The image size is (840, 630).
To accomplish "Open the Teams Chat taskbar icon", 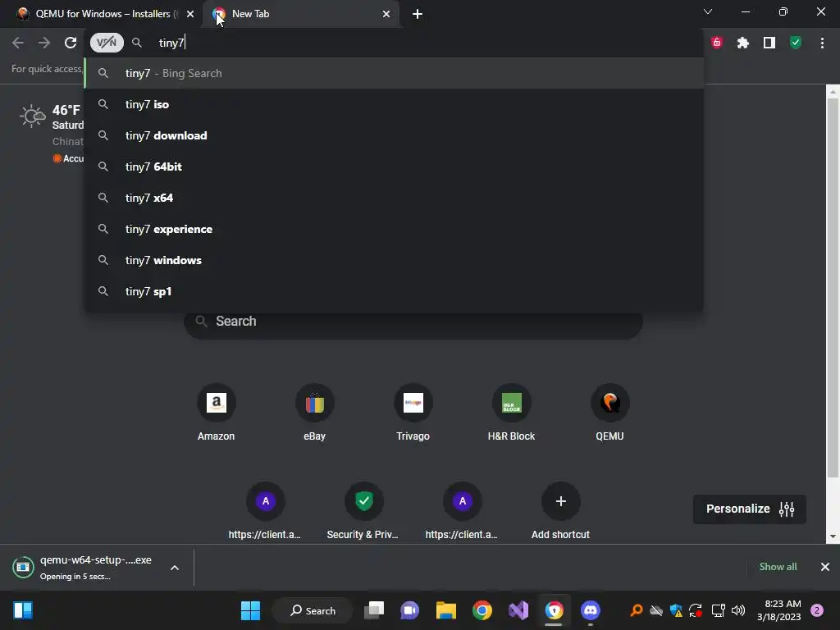I will tap(410, 610).
